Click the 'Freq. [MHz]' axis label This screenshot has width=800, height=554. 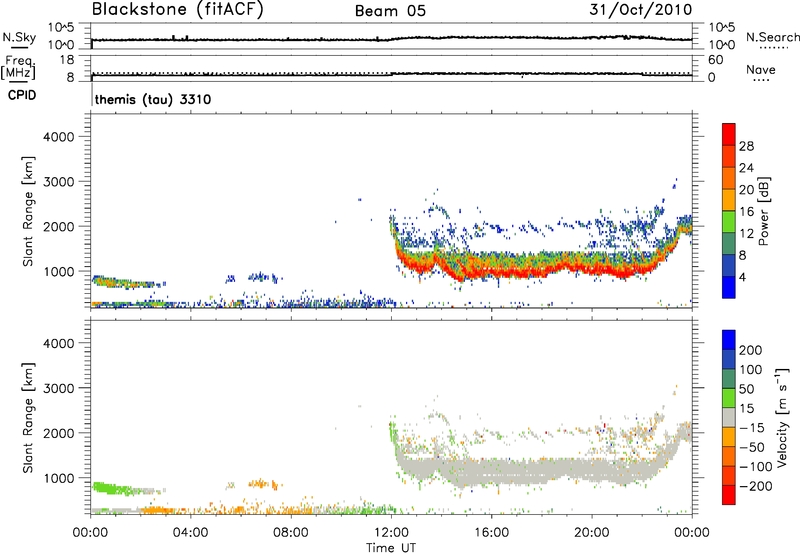[18, 68]
